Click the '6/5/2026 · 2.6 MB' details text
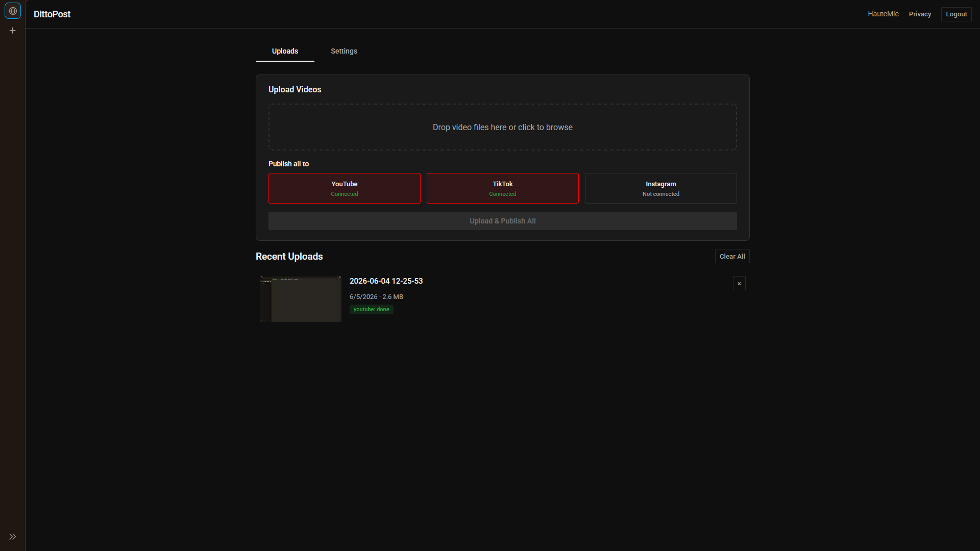 pos(377,297)
